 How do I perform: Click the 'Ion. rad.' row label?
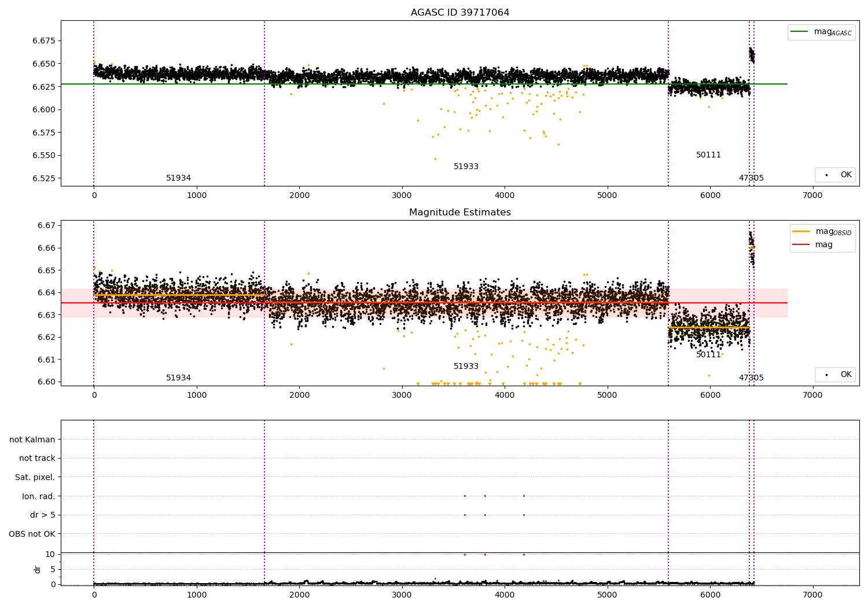point(39,496)
